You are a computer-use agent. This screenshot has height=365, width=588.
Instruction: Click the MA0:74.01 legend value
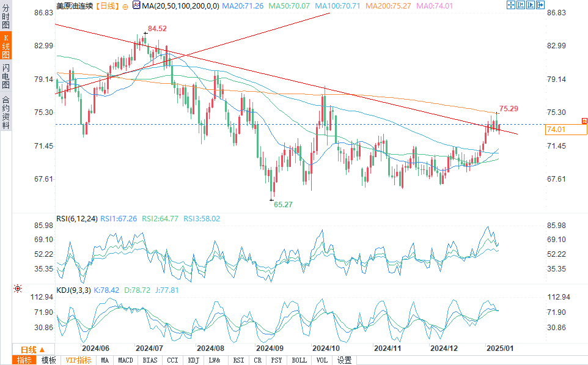(x=435, y=6)
